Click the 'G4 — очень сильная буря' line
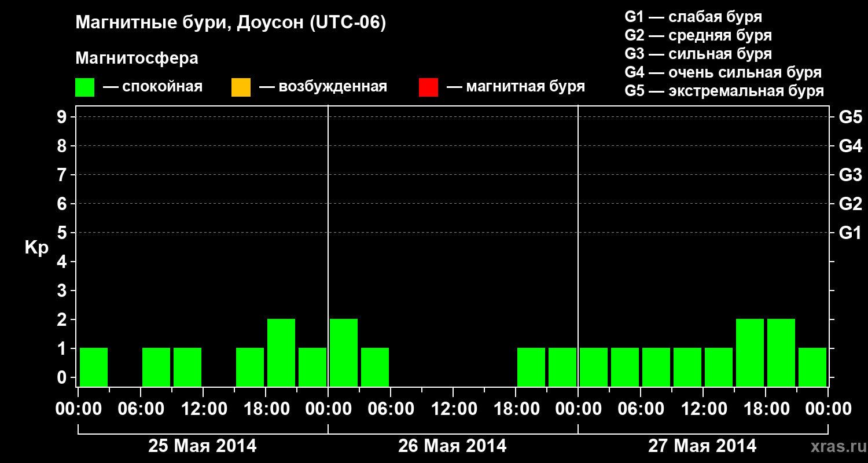This screenshot has width=868, height=463. coord(723,72)
